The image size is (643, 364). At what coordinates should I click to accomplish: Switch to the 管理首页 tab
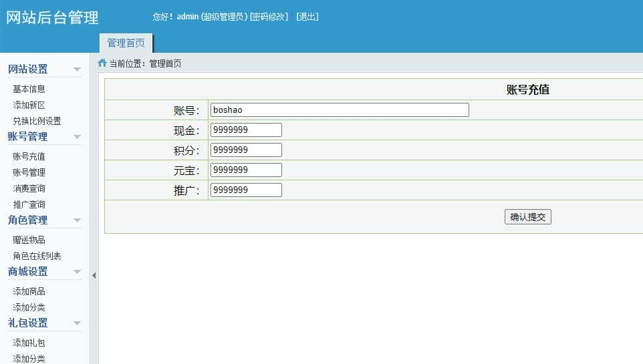coord(126,43)
